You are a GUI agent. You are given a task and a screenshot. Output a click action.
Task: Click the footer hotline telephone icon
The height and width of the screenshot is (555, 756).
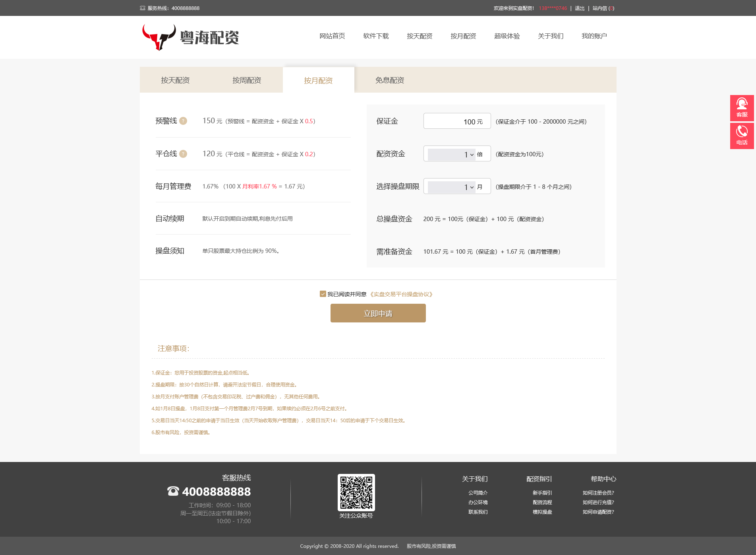173,491
